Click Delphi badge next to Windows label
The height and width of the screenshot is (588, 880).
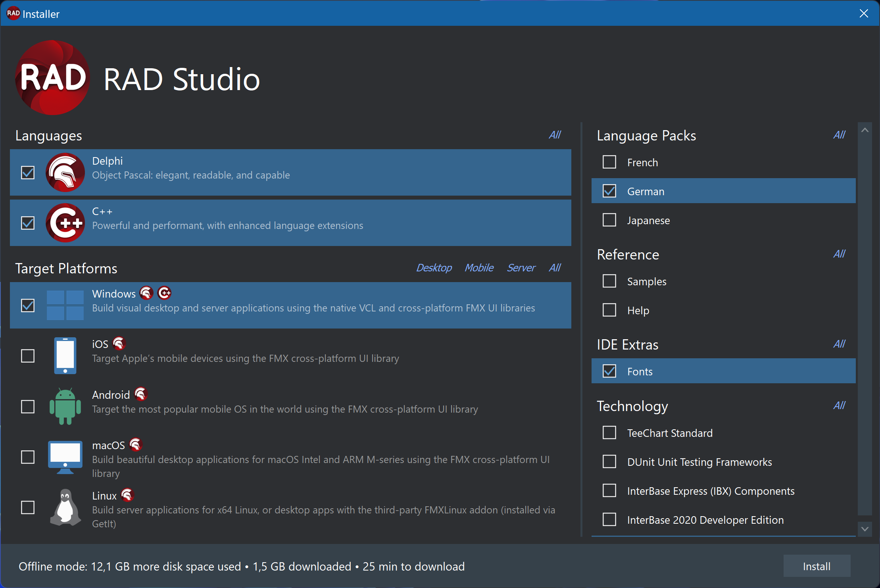[x=146, y=293]
